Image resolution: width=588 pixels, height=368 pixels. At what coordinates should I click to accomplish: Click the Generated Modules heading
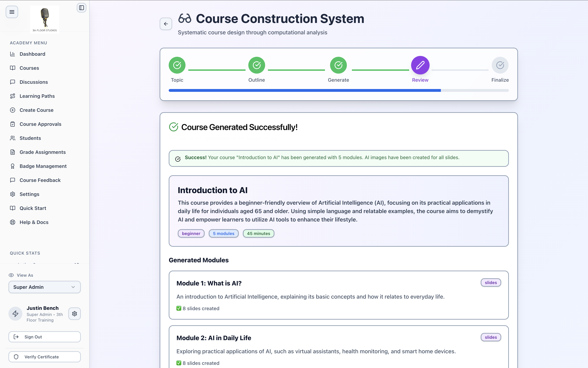tap(198, 260)
